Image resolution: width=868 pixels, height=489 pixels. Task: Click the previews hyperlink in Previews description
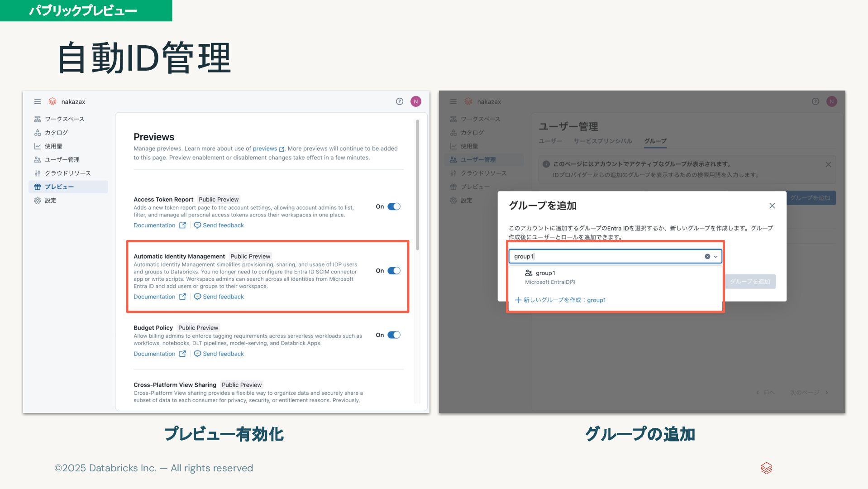[x=265, y=149]
